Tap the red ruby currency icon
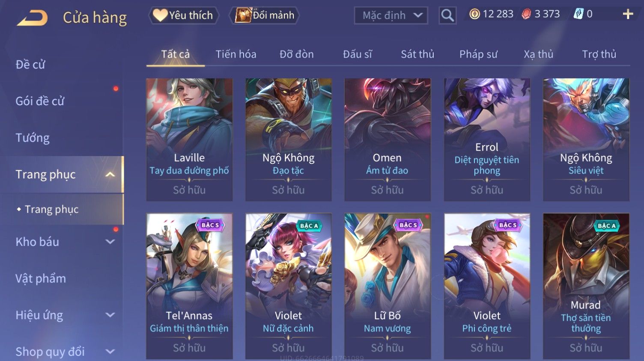Image resolution: width=644 pixels, height=361 pixels. pyautogui.click(x=526, y=14)
